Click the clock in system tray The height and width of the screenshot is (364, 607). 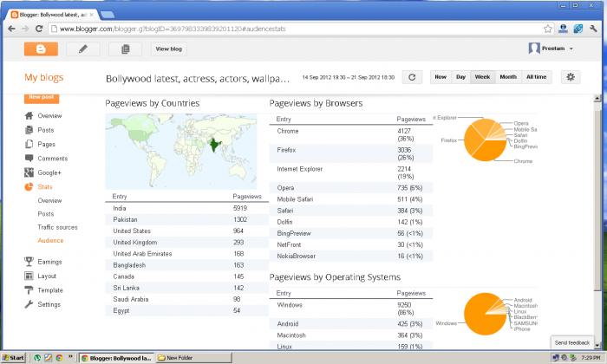pyautogui.click(x=591, y=358)
